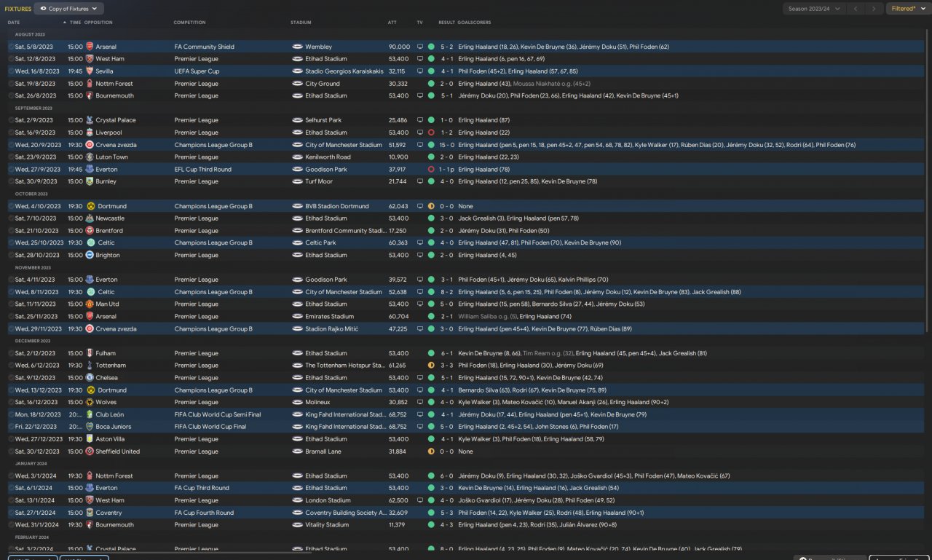Image resolution: width=932 pixels, height=560 pixels.
Task: Sort by the Competition column header
Action: pos(189,23)
